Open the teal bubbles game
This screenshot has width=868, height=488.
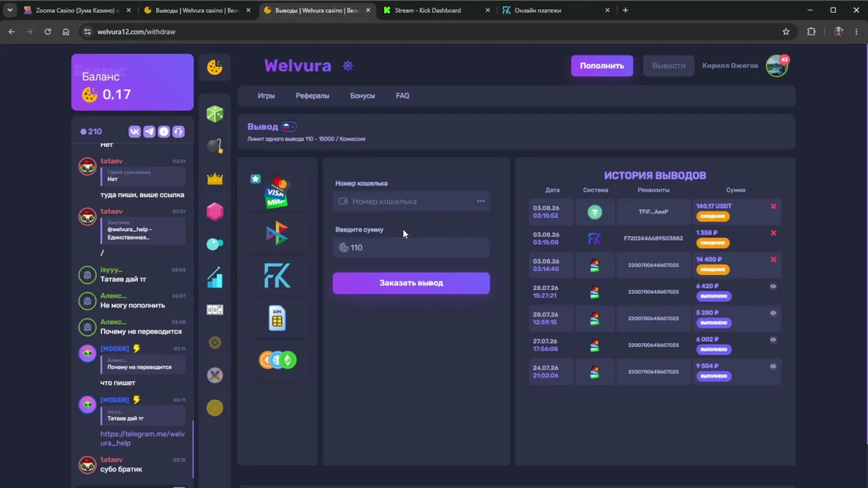point(215,244)
